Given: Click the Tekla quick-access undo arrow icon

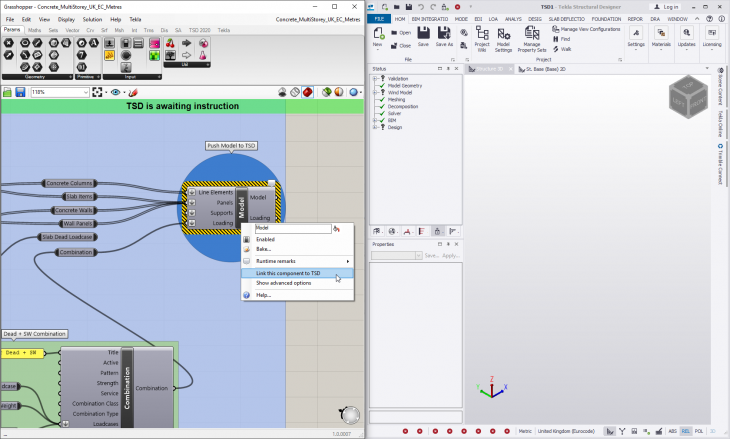Looking at the screenshot, I should (x=421, y=7).
